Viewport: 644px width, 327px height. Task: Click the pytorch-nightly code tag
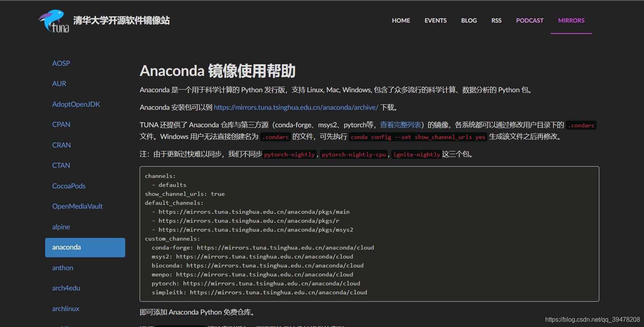click(290, 155)
